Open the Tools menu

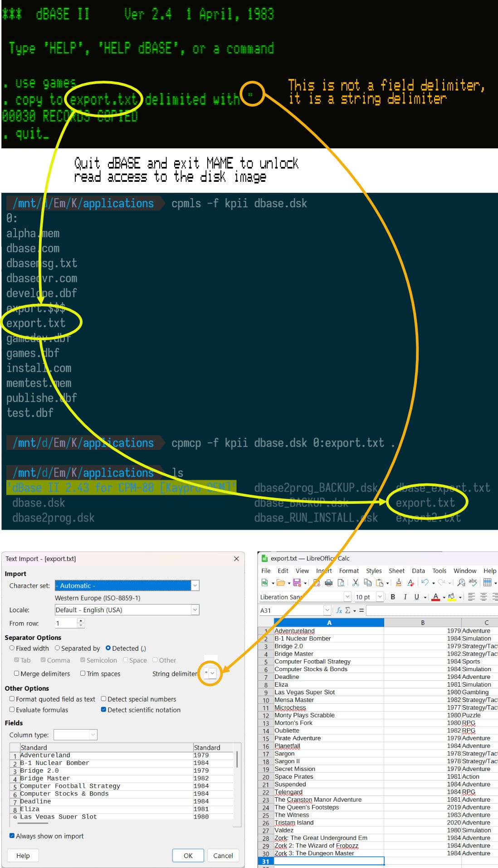(x=439, y=571)
